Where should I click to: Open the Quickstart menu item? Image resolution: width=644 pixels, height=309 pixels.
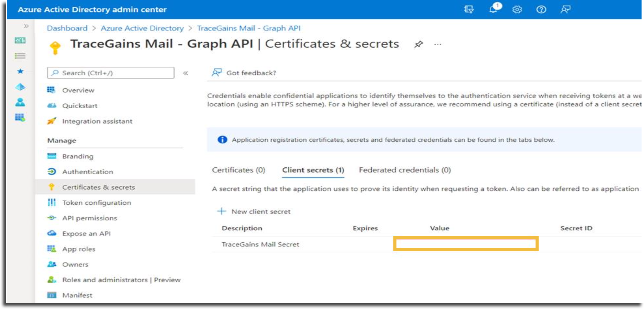[x=80, y=106]
